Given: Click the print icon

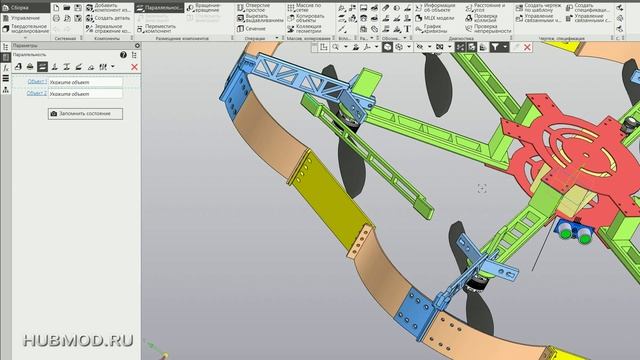Looking at the screenshot, I should [56, 18].
